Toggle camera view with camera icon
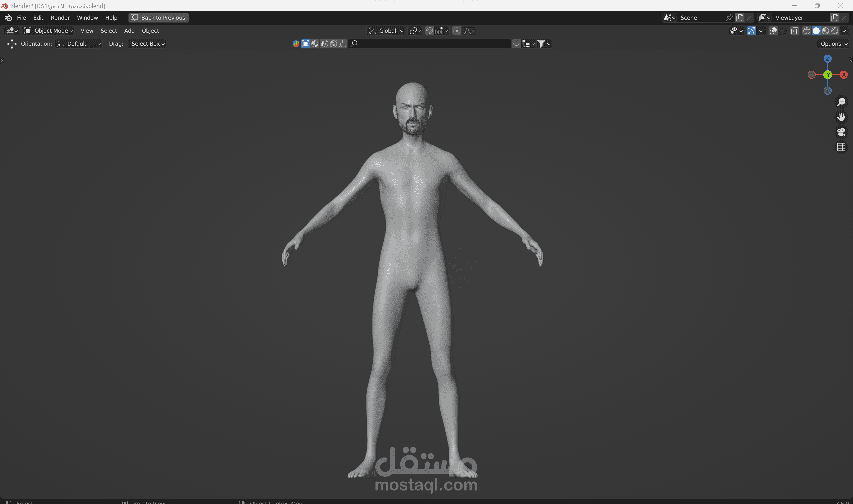 [841, 132]
